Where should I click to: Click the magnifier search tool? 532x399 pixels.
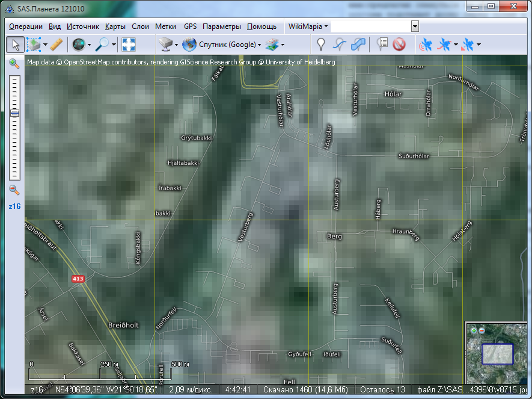click(102, 45)
